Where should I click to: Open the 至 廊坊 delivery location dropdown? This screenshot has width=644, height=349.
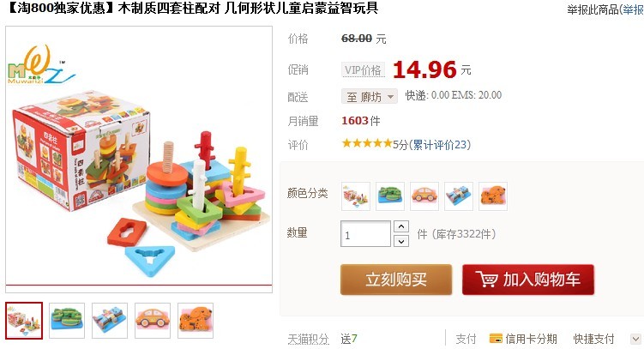(x=370, y=97)
